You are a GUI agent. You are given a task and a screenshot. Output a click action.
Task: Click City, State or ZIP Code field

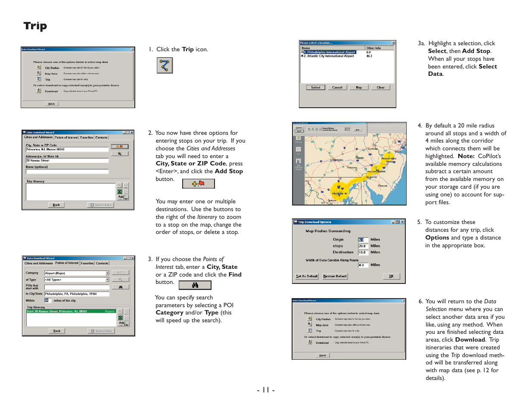(67, 149)
